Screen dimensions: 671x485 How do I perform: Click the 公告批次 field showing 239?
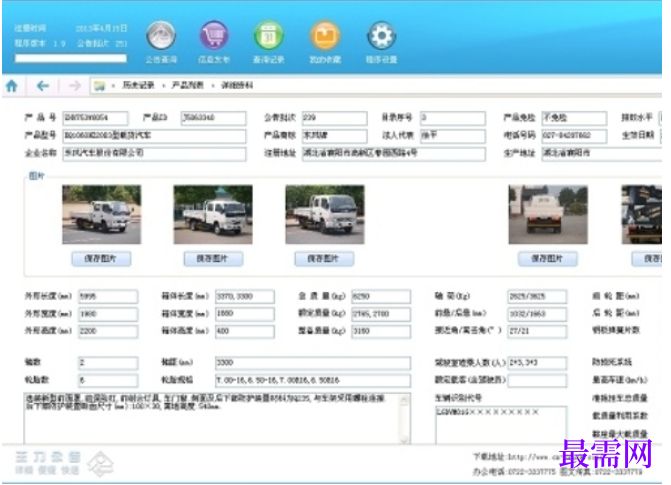334,118
